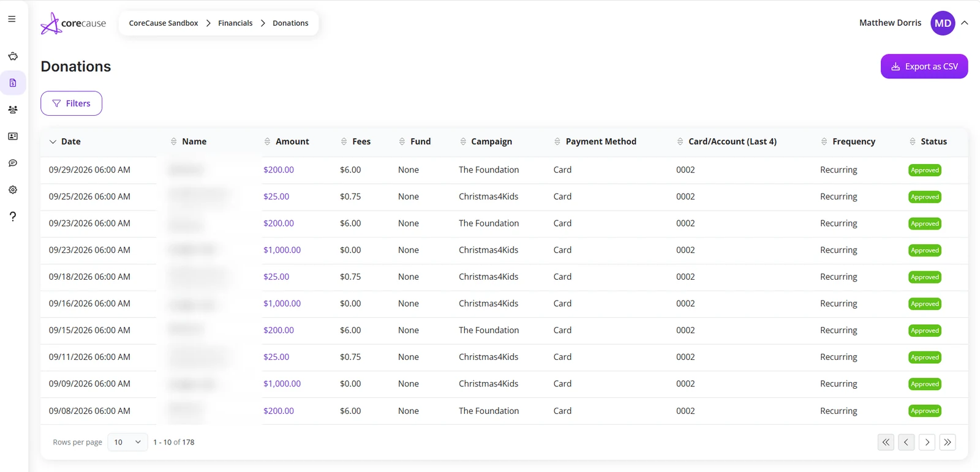Expand the Matthew Dorris account menu chevron
Screen dimensions: 980x472
965,23
